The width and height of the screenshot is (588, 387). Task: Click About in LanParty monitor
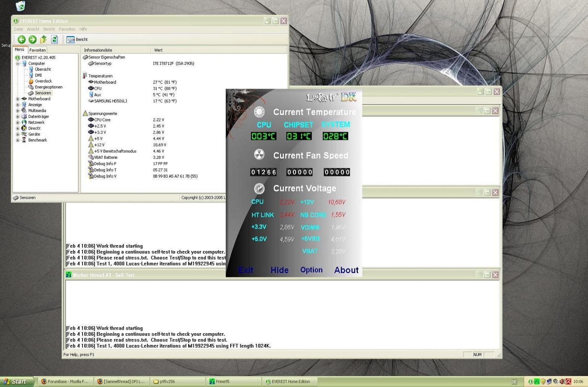[346, 270]
